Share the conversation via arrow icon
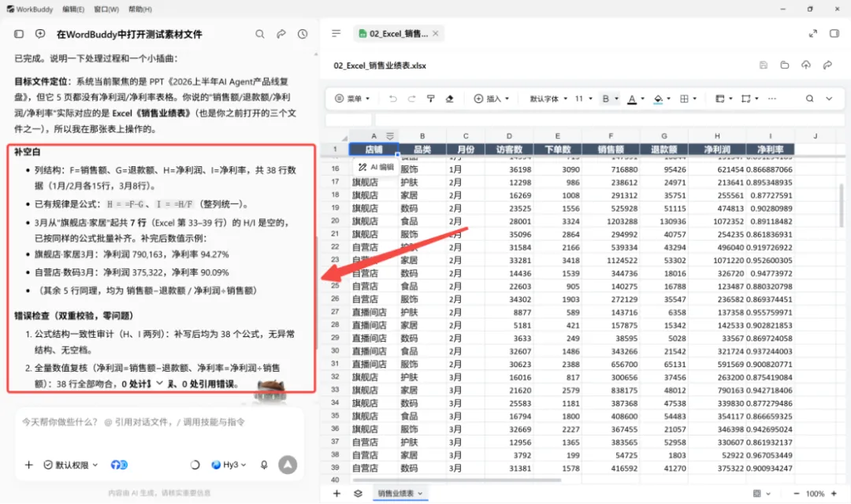 [281, 34]
